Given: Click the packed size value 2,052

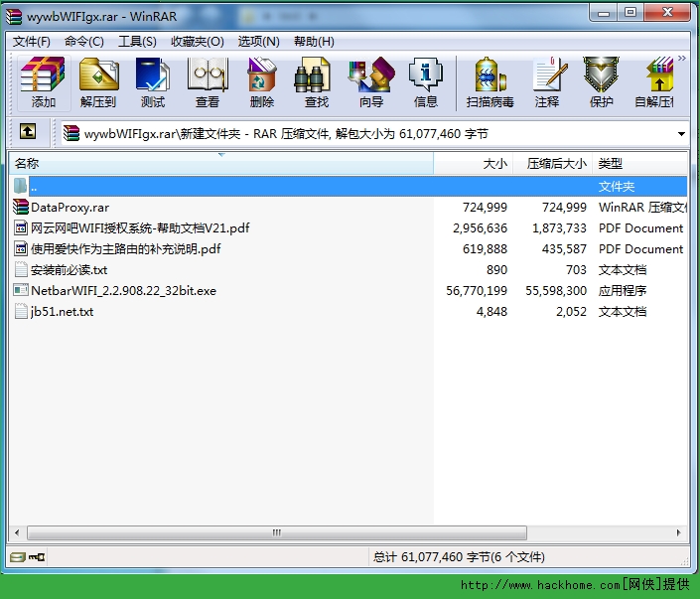Looking at the screenshot, I should click(572, 311).
